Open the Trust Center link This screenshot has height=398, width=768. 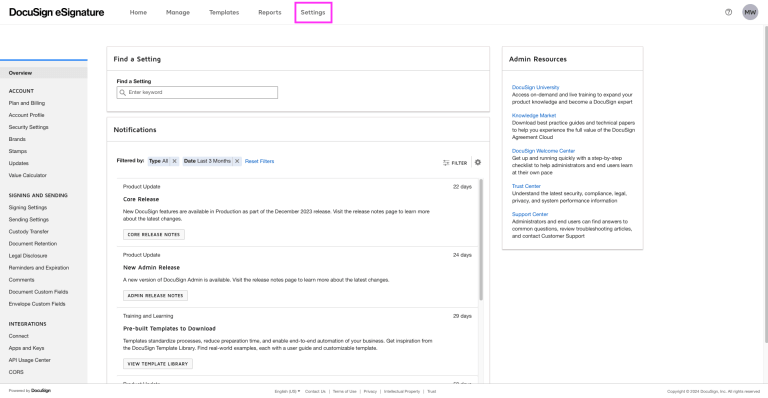click(526, 186)
